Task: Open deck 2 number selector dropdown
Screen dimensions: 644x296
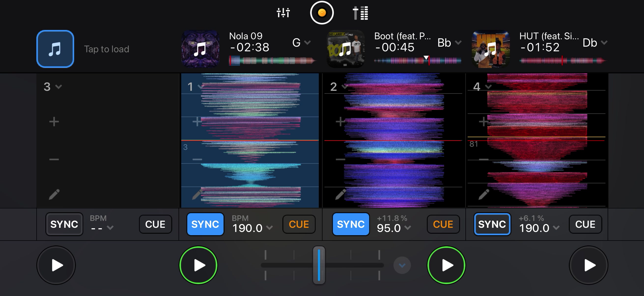Action: click(x=339, y=87)
